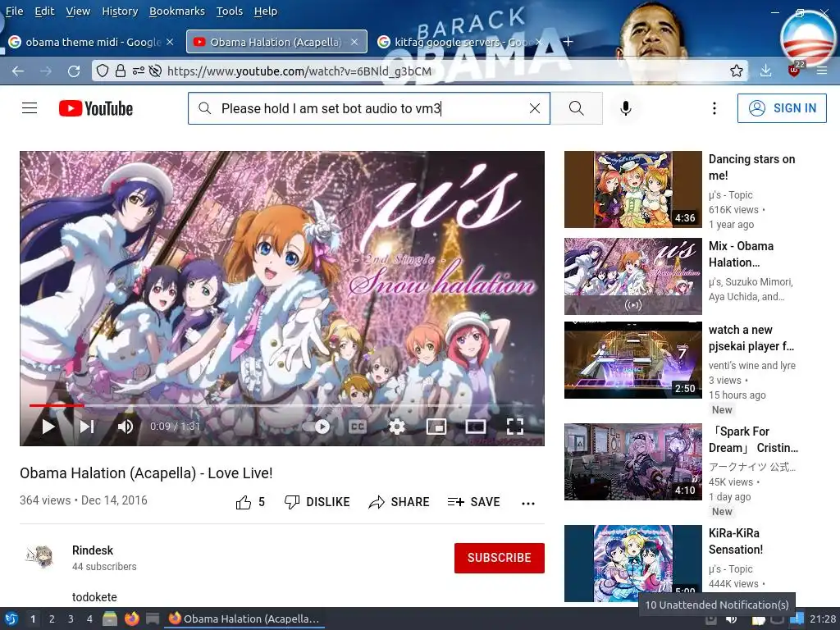Switch to theater mode

pyautogui.click(x=476, y=427)
